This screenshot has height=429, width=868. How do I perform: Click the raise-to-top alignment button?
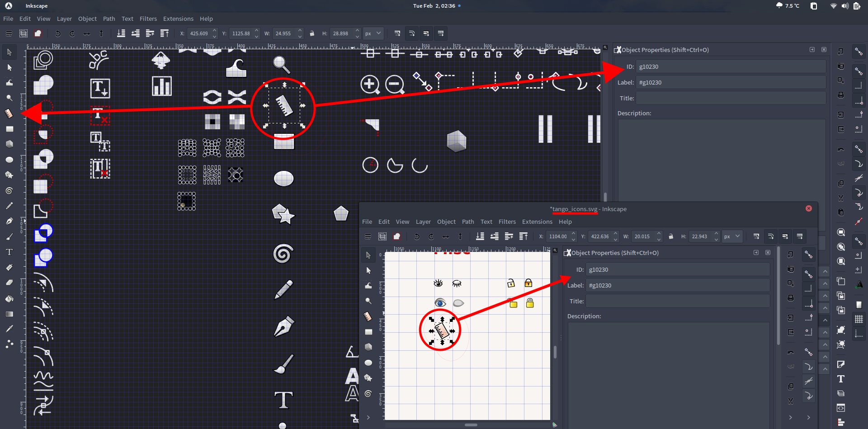tap(165, 33)
